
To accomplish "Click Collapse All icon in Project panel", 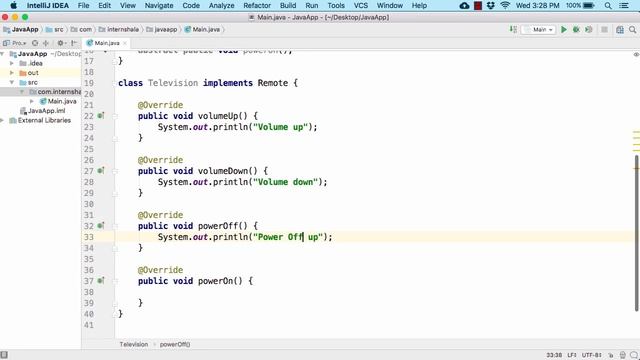I will coord(46,43).
